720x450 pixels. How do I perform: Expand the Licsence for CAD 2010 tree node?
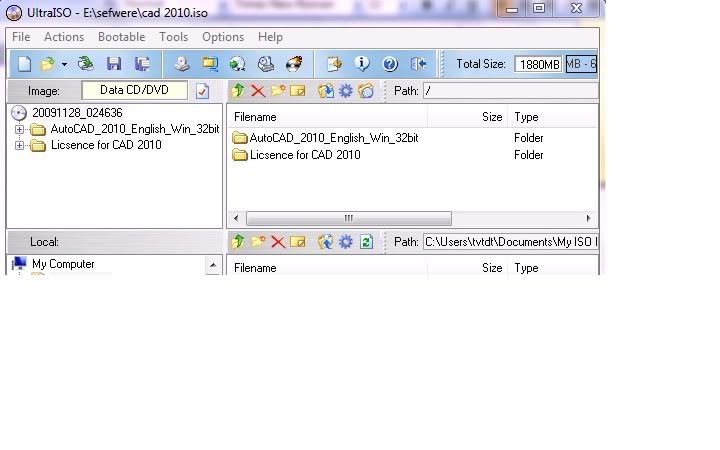tap(20, 145)
